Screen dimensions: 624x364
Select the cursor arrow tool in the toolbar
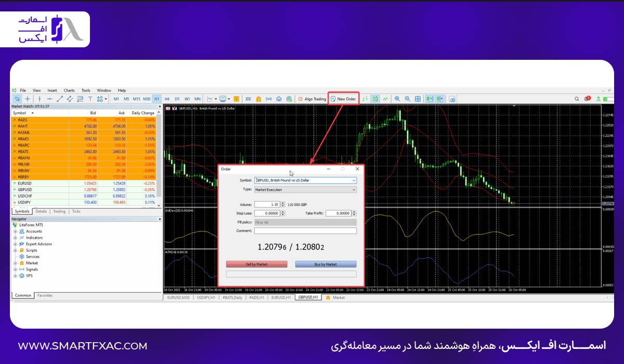17,99
